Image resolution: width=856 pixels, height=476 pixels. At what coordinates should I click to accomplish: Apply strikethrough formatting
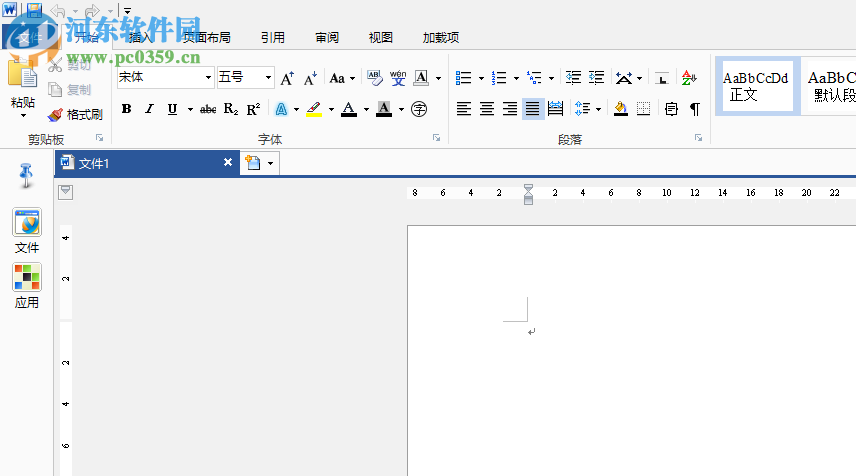click(x=208, y=110)
